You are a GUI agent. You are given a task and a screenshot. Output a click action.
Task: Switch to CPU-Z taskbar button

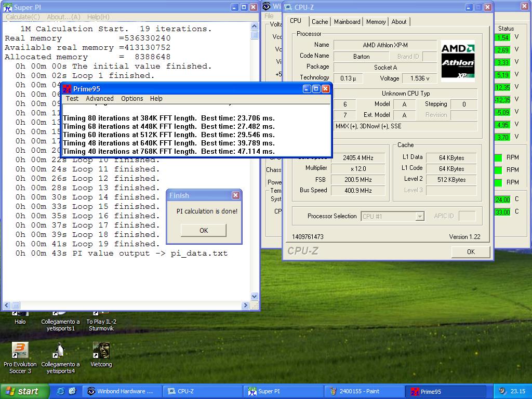[x=203, y=391]
